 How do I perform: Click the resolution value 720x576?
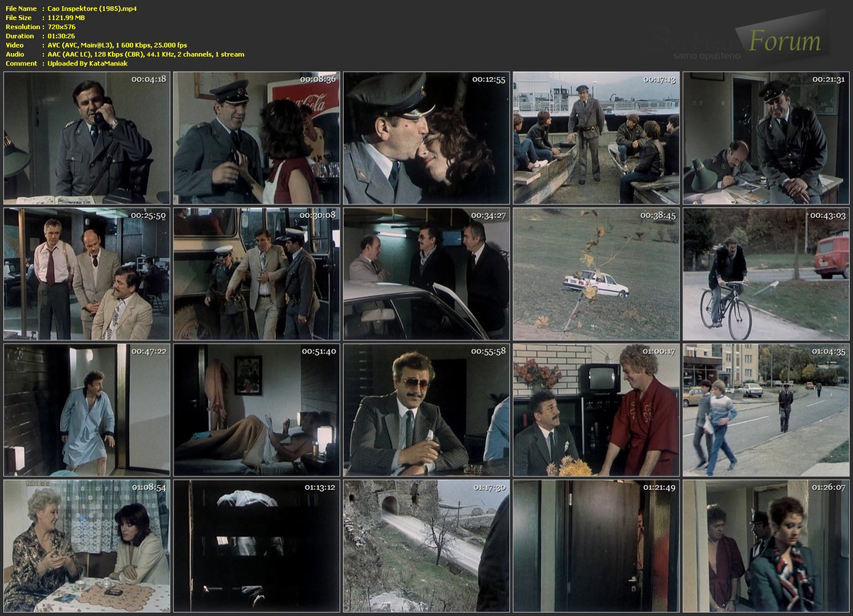(62, 27)
